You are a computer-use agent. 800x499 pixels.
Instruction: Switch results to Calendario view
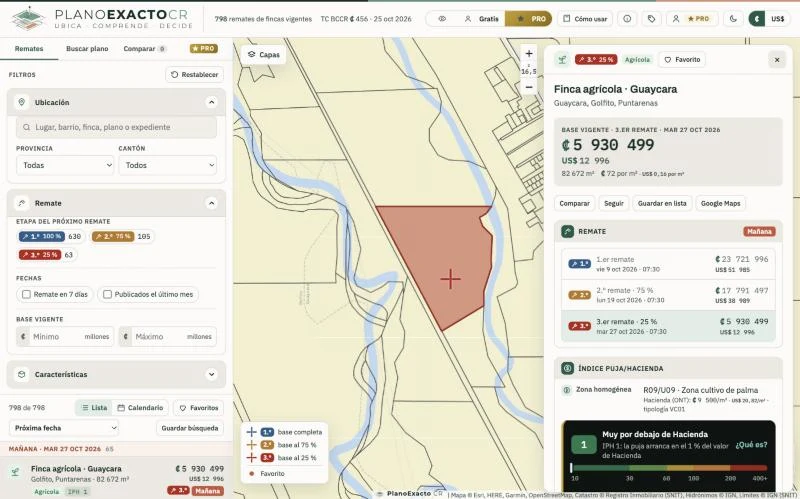tap(140, 408)
